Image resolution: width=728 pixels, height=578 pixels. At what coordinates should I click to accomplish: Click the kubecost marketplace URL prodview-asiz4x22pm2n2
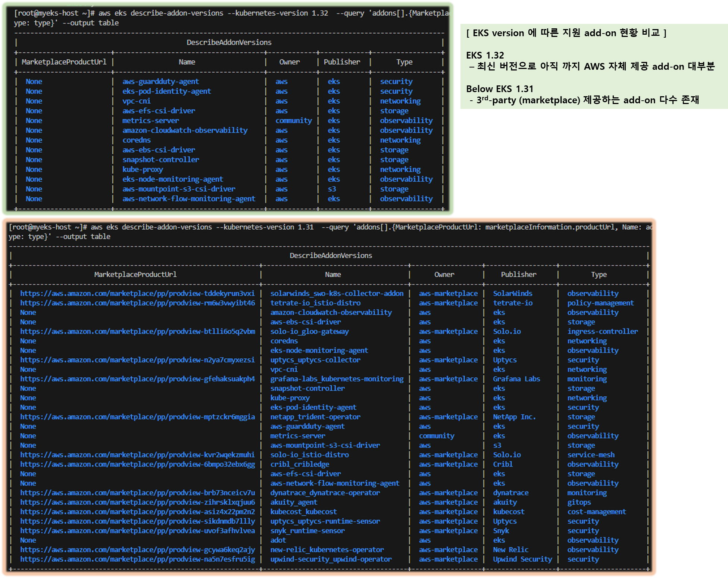click(x=137, y=512)
